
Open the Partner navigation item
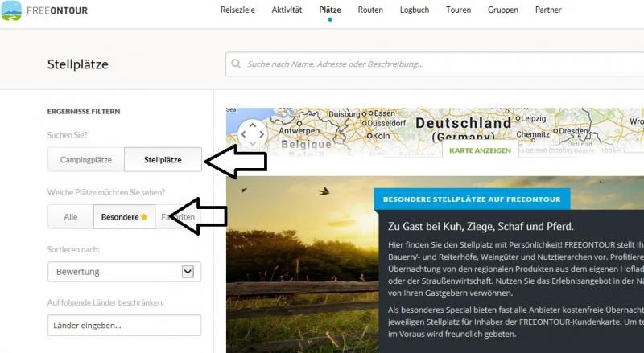click(x=548, y=10)
